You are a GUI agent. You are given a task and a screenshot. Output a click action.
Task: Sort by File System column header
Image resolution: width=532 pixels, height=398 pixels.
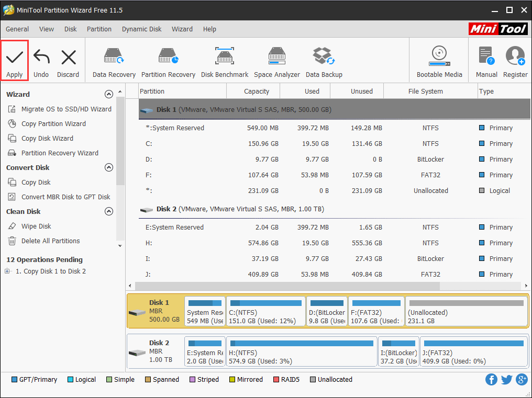pyautogui.click(x=430, y=92)
